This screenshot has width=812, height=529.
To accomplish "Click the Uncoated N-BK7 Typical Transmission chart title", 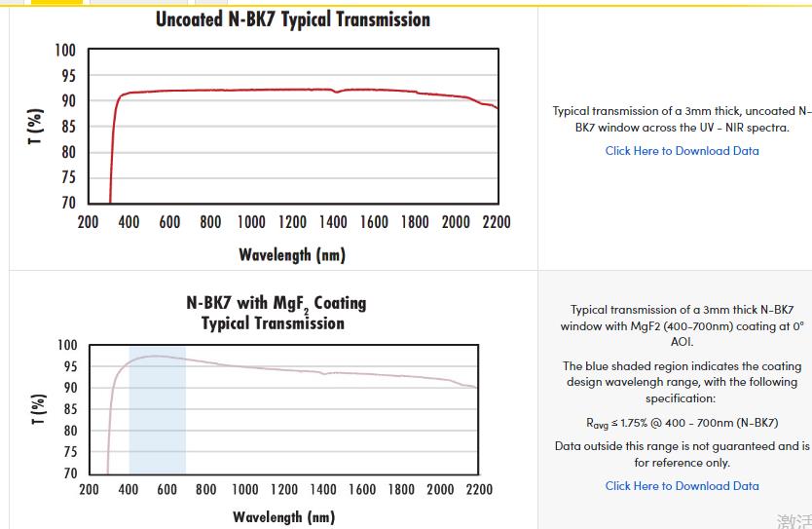I will click(292, 19).
